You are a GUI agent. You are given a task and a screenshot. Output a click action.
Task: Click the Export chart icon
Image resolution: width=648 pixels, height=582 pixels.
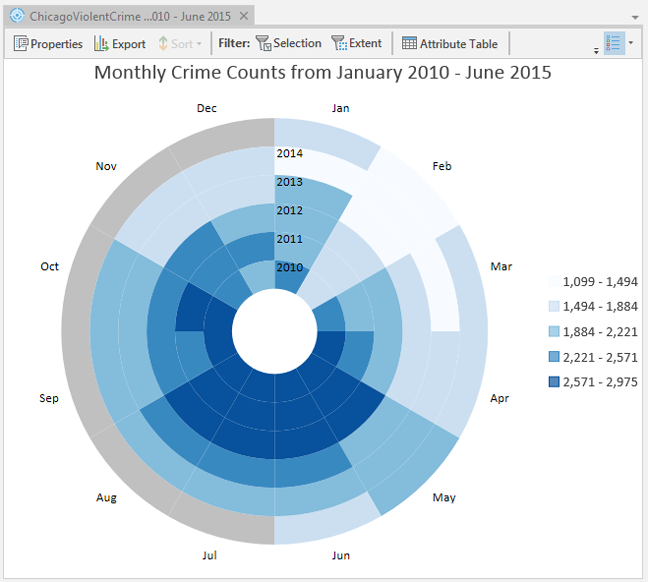[x=101, y=44]
